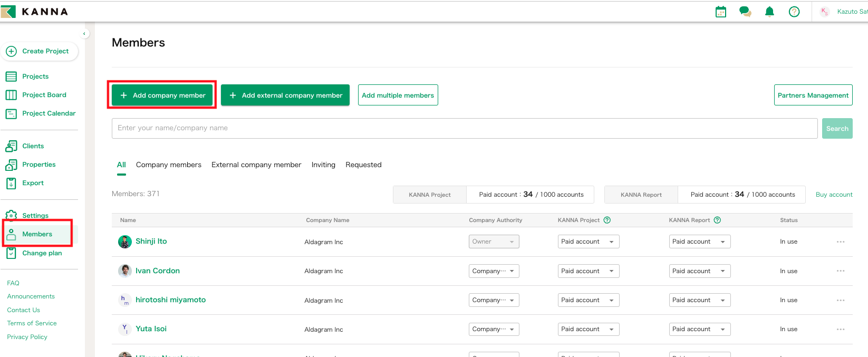
Task: Open the chat messages icon
Action: click(x=745, y=12)
